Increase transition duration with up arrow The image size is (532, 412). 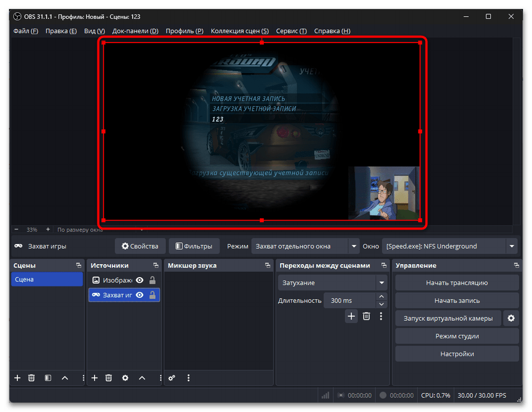point(381,297)
